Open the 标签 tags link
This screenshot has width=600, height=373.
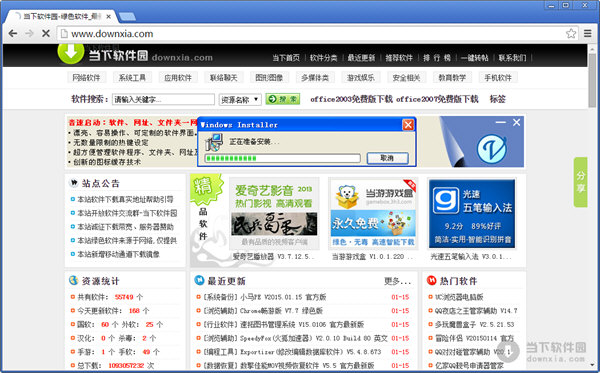click(x=497, y=99)
